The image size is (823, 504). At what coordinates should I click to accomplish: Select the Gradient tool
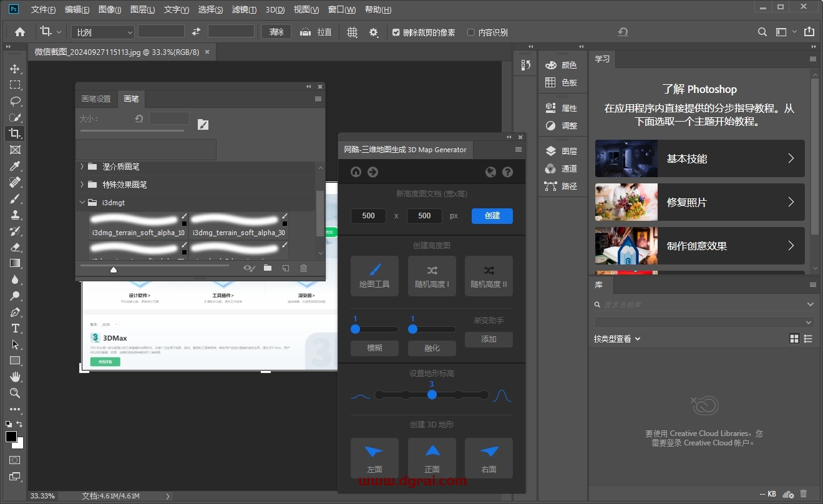15,263
